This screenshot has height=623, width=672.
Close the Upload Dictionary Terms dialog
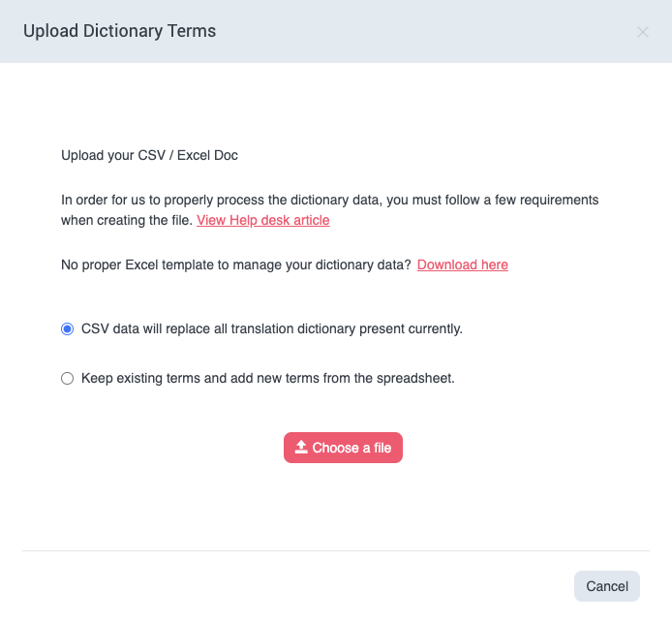[x=643, y=32]
